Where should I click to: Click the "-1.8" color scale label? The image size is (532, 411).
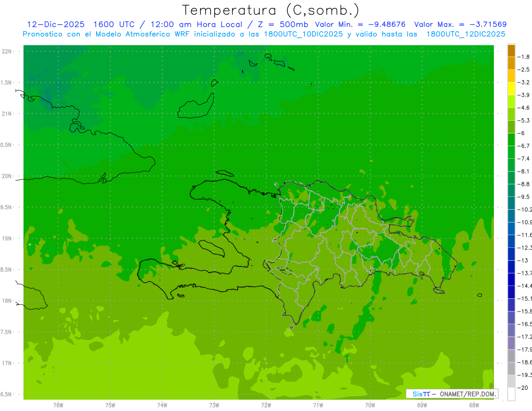coord(524,57)
